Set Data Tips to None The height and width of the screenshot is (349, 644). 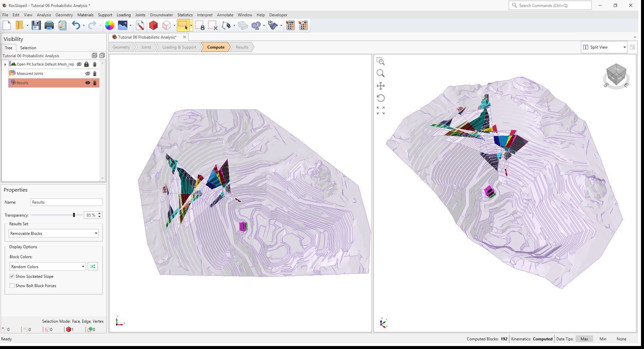click(621, 339)
